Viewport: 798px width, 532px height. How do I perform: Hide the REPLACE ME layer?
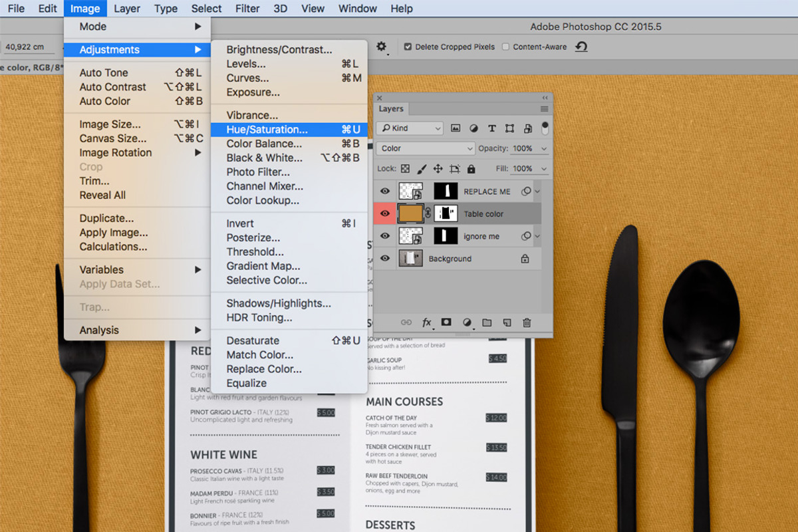click(384, 192)
